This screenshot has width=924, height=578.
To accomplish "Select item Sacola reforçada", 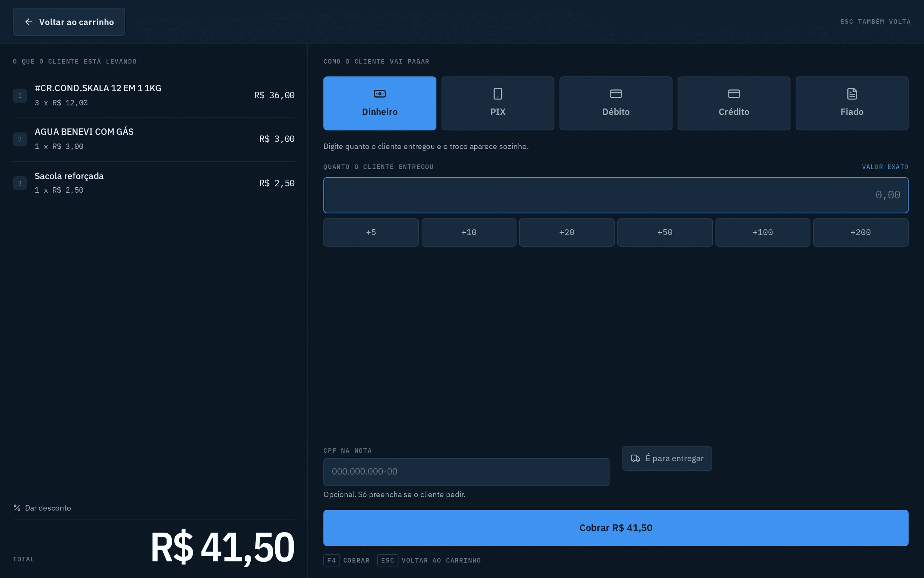I will coord(154,183).
